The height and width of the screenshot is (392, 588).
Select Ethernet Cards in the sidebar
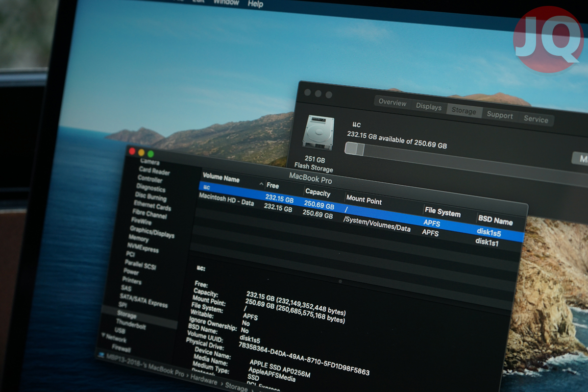coord(152,205)
